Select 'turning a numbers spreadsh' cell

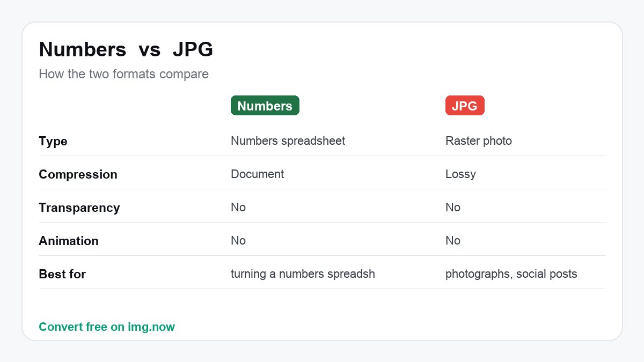pyautogui.click(x=303, y=274)
